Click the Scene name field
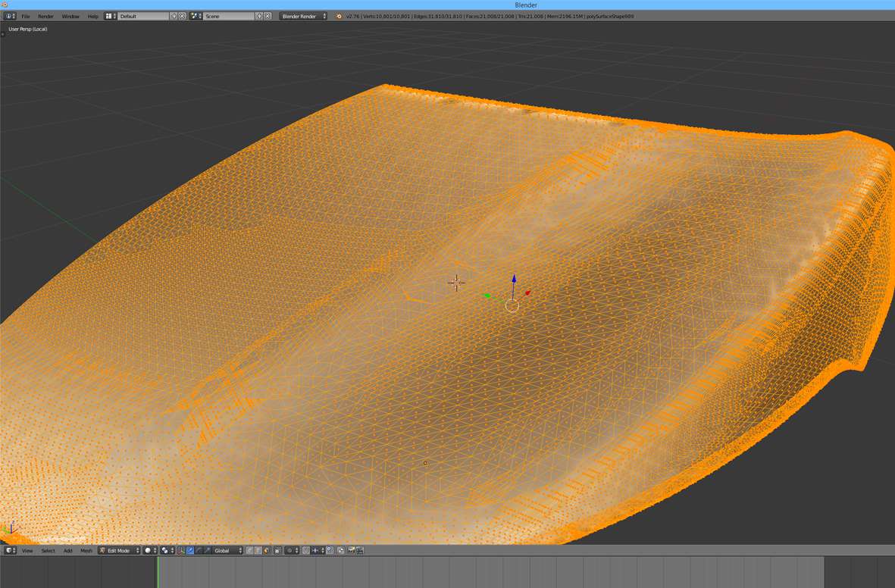895x588 pixels. point(230,16)
